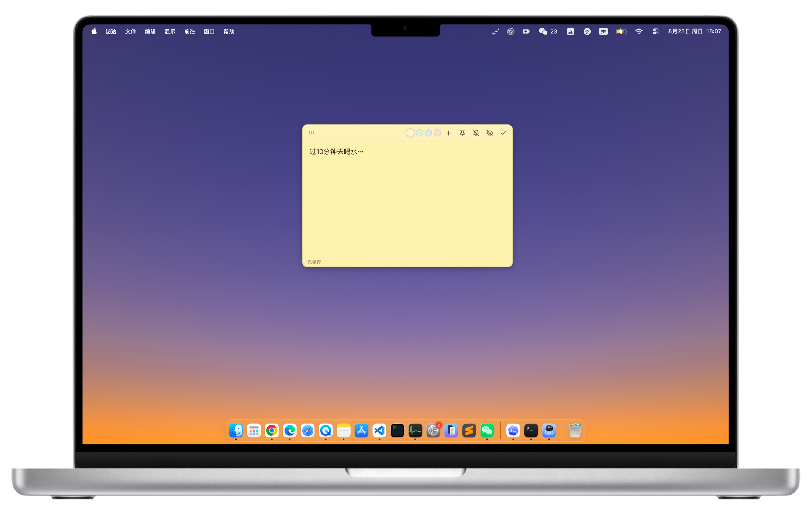
Task: Open Finder from the Dock
Action: click(236, 430)
